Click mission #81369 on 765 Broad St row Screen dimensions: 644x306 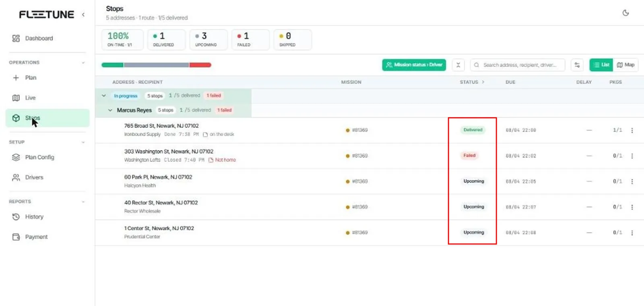click(357, 130)
